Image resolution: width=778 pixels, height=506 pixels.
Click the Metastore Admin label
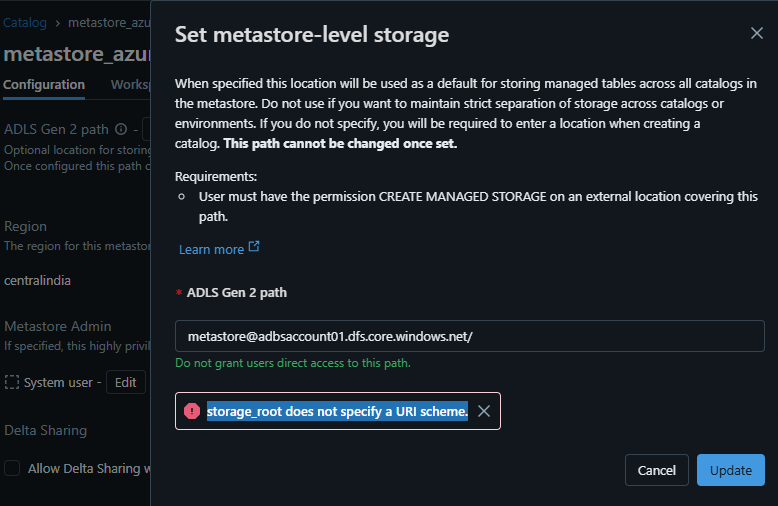coord(57,326)
